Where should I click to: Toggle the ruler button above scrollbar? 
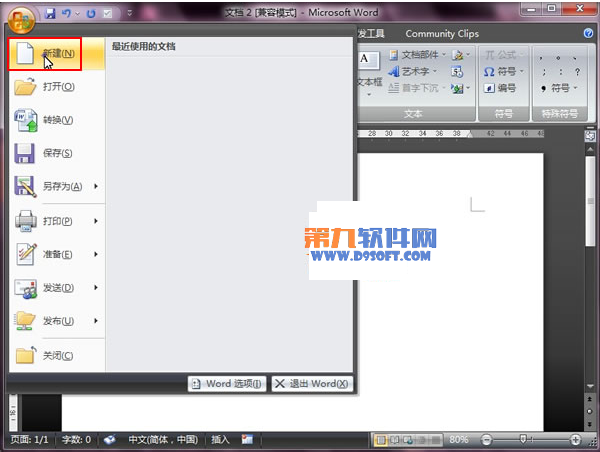[590, 135]
